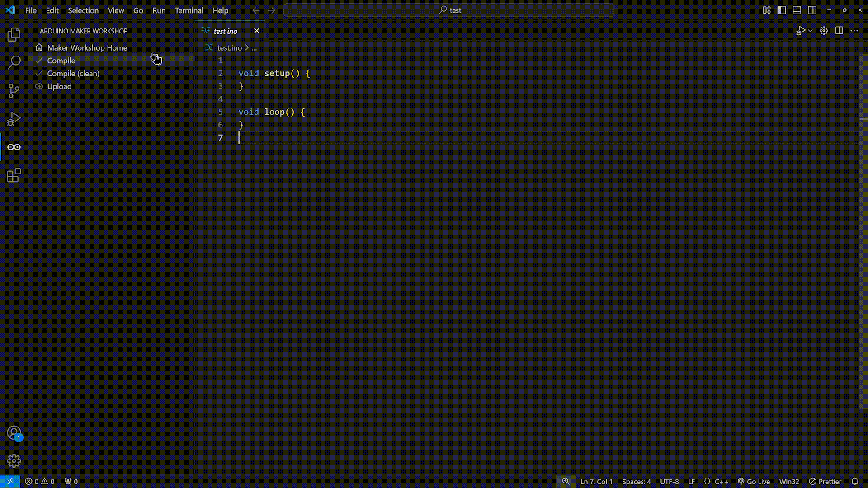868x488 pixels.
Task: Click the Manage gear icon in activity bar
Action: click(x=14, y=461)
